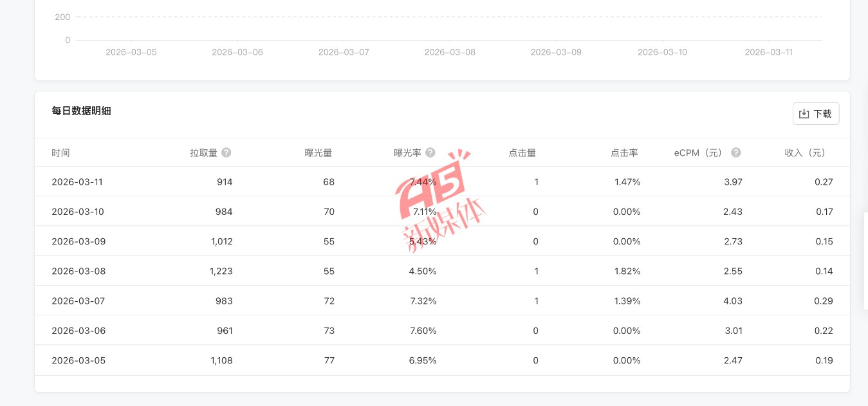Image resolution: width=868 pixels, height=406 pixels.
Task: Select the 点击率 column header
Action: [x=624, y=152]
